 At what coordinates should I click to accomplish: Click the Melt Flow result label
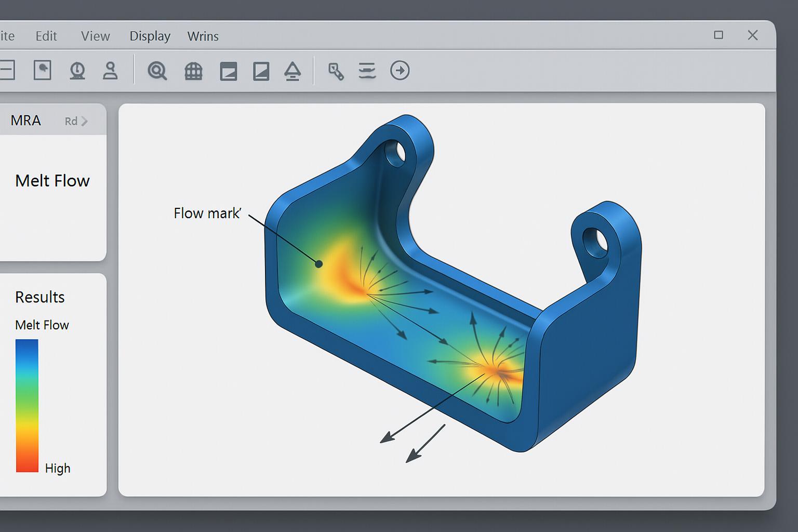point(52,181)
